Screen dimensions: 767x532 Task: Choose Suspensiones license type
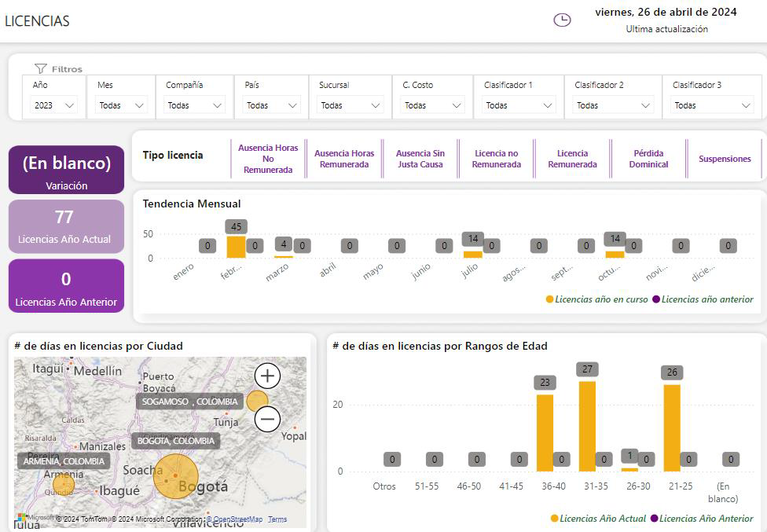[725, 159]
